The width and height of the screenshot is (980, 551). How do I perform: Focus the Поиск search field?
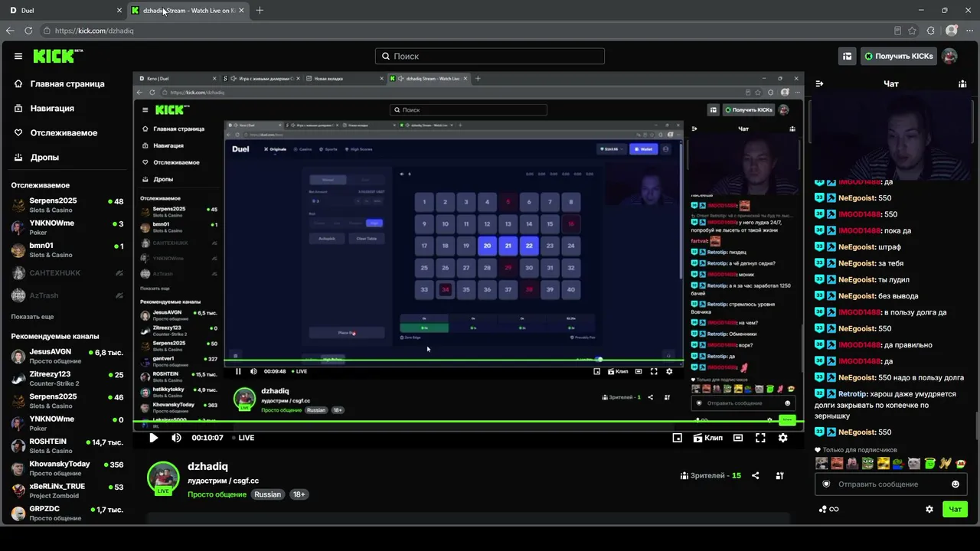490,56
